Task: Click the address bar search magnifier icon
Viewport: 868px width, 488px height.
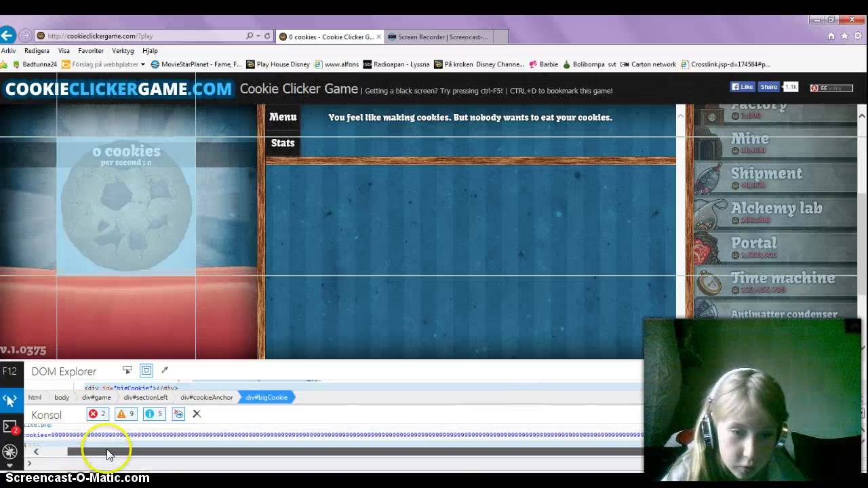Action: tap(250, 36)
